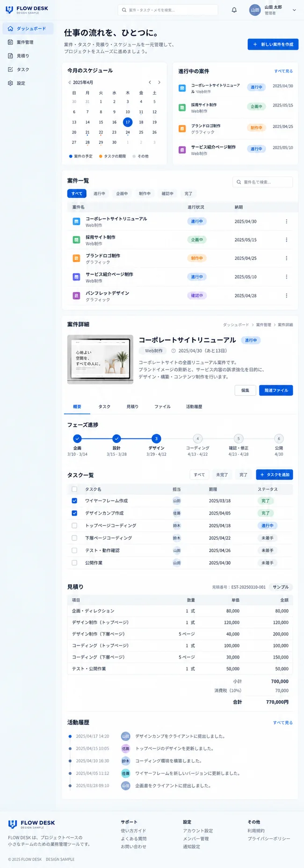Click 案件管理 in the breadcrumb
The width and height of the screenshot is (304, 868).
263,325
